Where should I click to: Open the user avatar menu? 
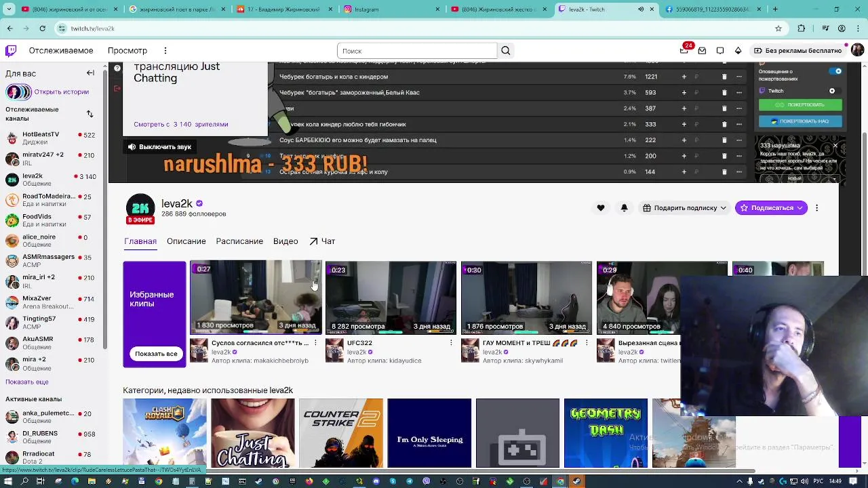tap(857, 50)
